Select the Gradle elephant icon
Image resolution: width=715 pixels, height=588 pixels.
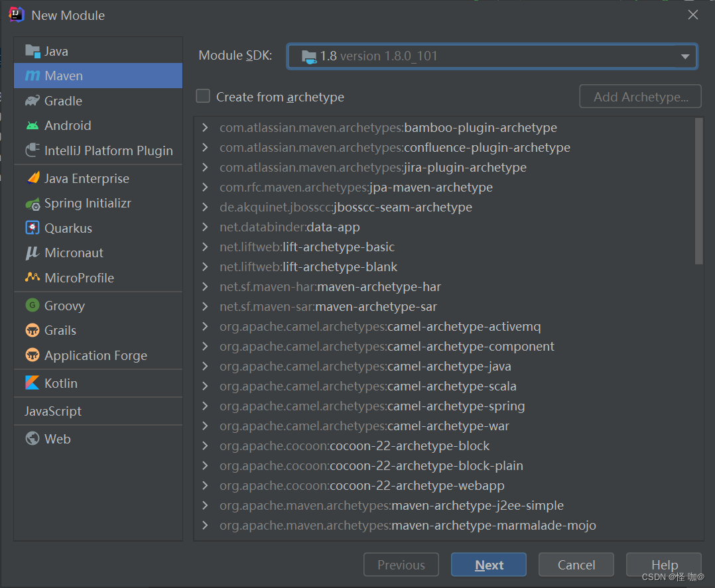tap(32, 101)
